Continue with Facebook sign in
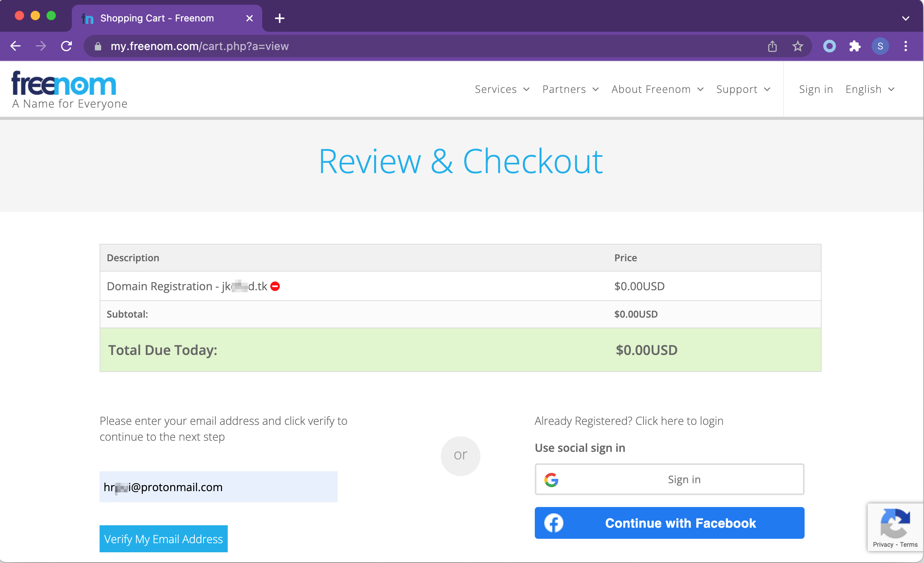 tap(669, 523)
